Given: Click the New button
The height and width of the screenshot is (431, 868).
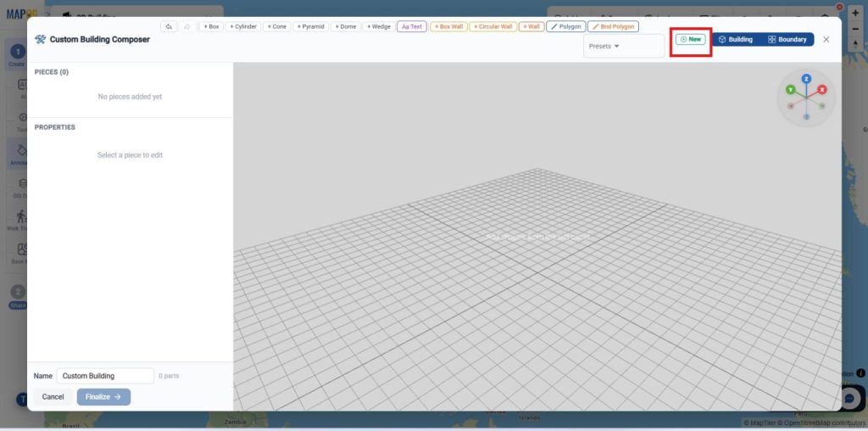Looking at the screenshot, I should [x=690, y=39].
